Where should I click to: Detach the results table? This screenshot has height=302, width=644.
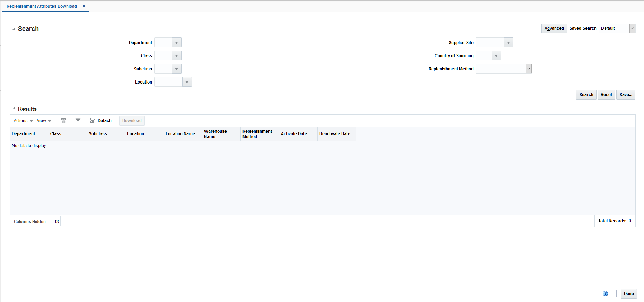(x=101, y=121)
